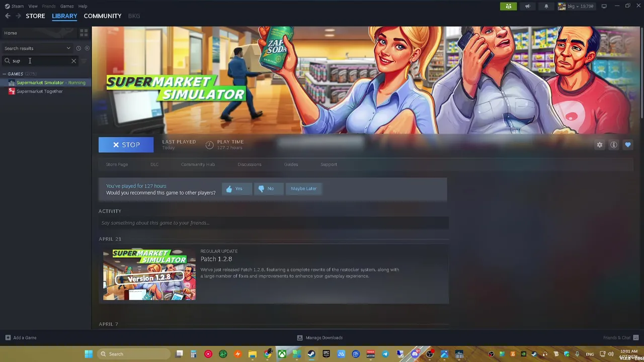644x362 pixels.
Task: Choose No for the recommendation
Action: tap(268, 189)
